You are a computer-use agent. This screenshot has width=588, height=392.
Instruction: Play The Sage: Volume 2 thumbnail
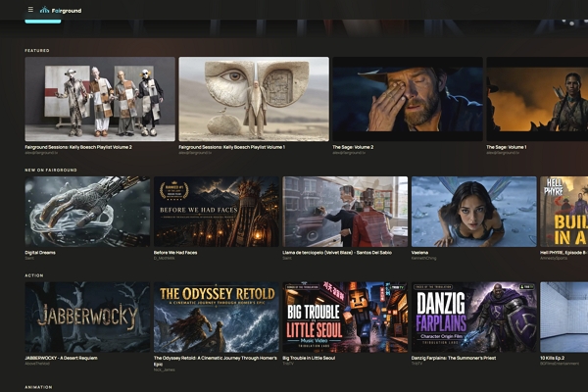pos(408,99)
